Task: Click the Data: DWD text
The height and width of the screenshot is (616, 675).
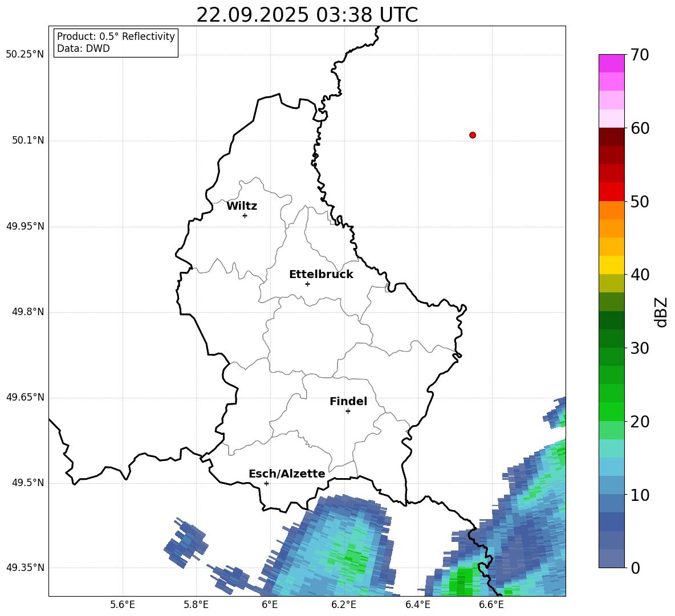Action: (83, 48)
